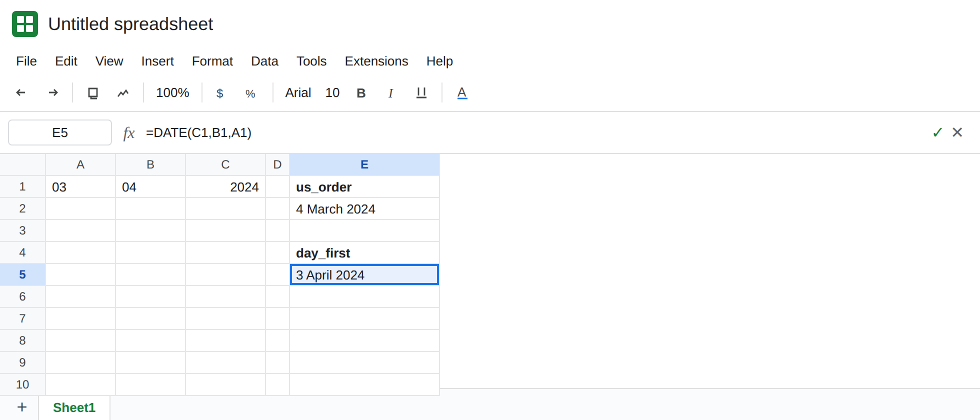Open the Data menu
The image size is (980, 420).
[264, 61]
